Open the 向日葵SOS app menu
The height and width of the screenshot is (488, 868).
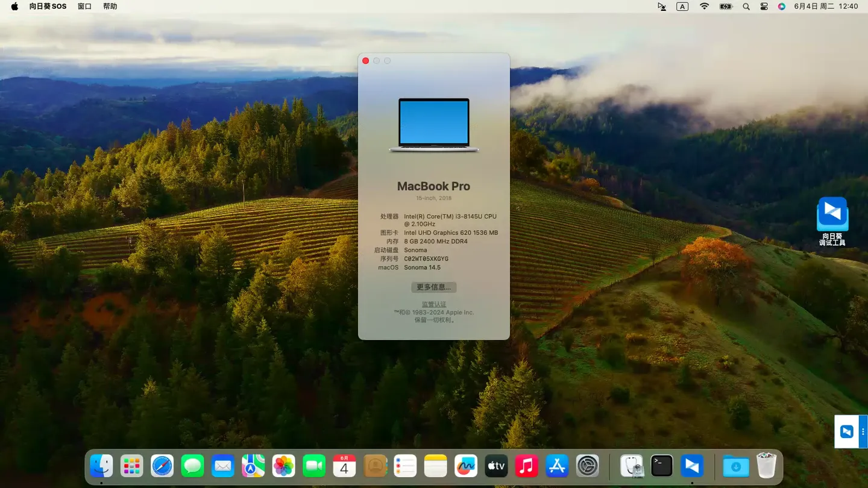pyautogui.click(x=48, y=7)
